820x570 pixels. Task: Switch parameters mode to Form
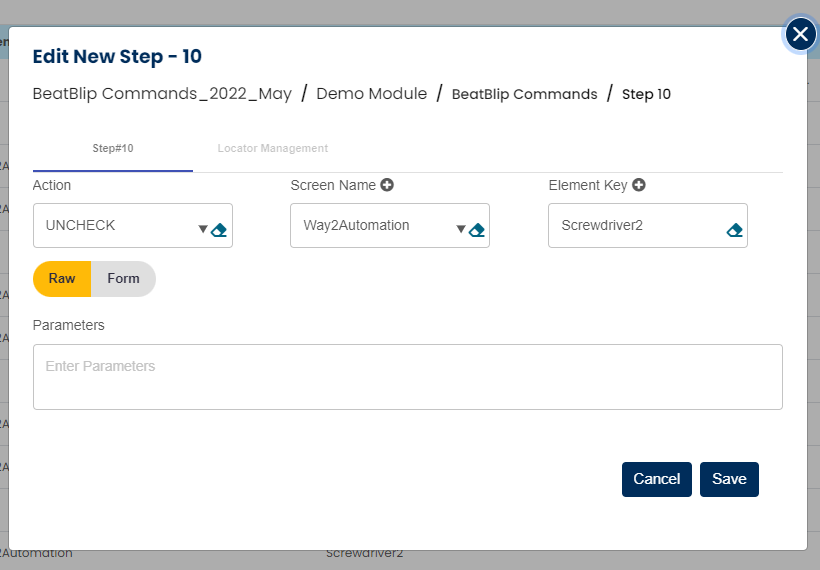coord(123,279)
